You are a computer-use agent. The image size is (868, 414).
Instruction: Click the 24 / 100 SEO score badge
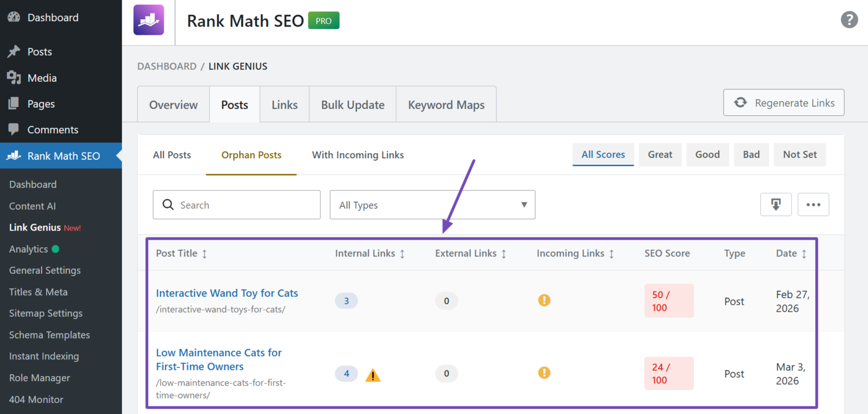click(x=668, y=373)
